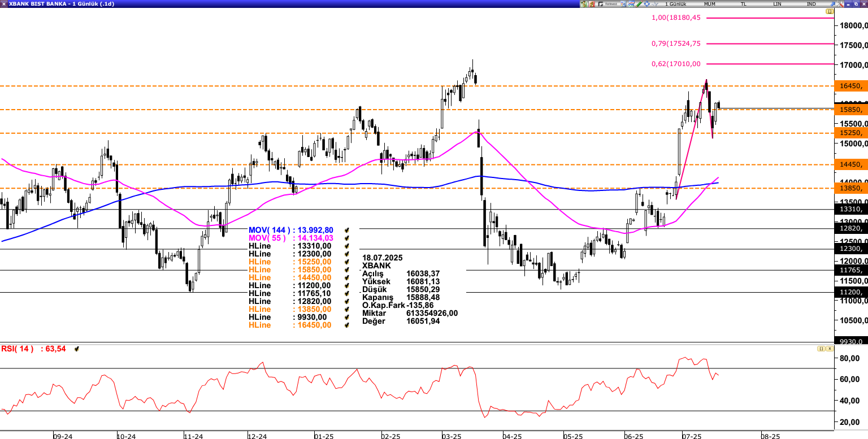Click the RSI(14) indicator label
The image size is (868, 439).
tap(18, 349)
